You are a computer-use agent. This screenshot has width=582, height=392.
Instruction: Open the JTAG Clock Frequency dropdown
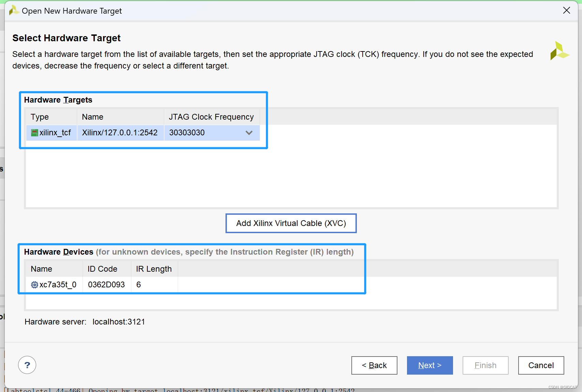(x=249, y=133)
